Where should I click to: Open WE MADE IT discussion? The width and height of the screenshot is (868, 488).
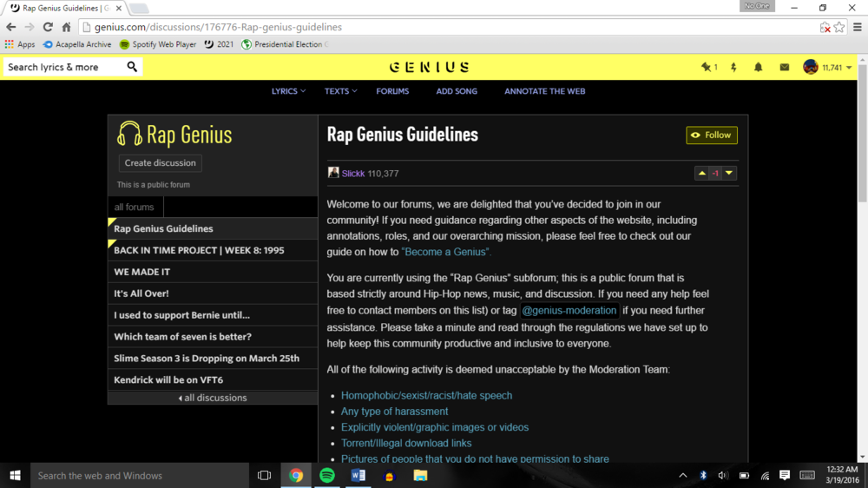tap(213, 272)
